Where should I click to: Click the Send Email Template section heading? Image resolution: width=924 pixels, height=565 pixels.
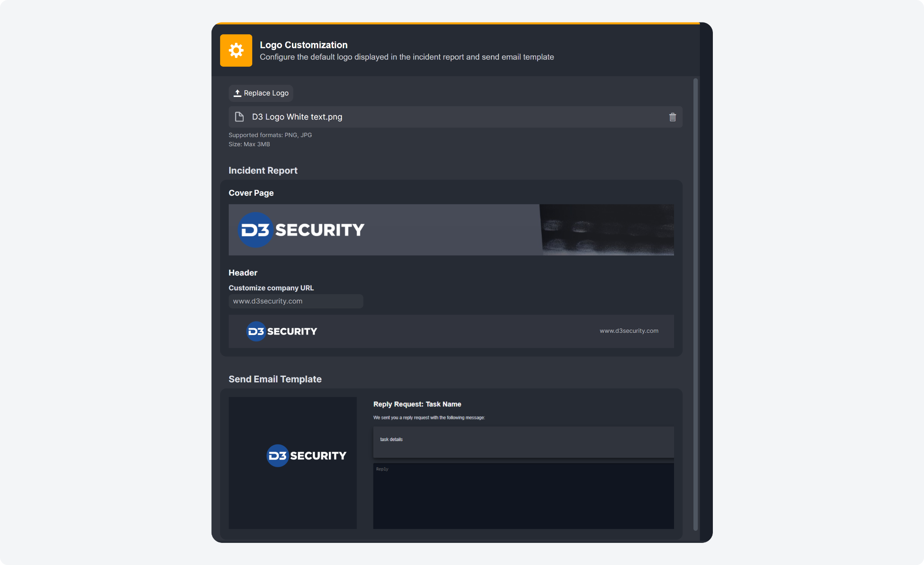(275, 379)
